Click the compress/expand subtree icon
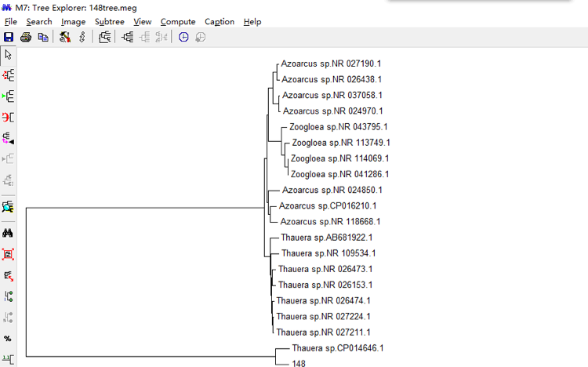Viewport: 588px width, 367px height. [x=8, y=138]
